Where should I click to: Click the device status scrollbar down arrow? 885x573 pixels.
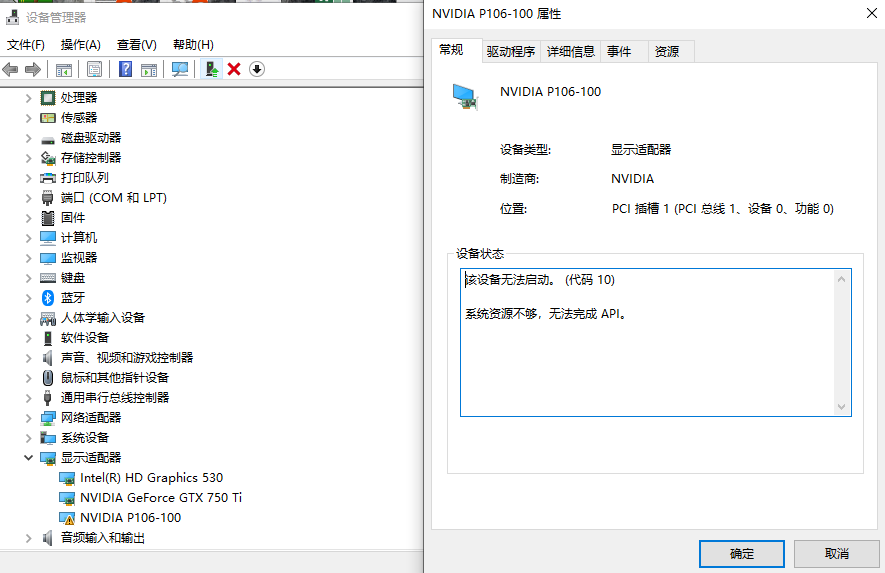842,406
